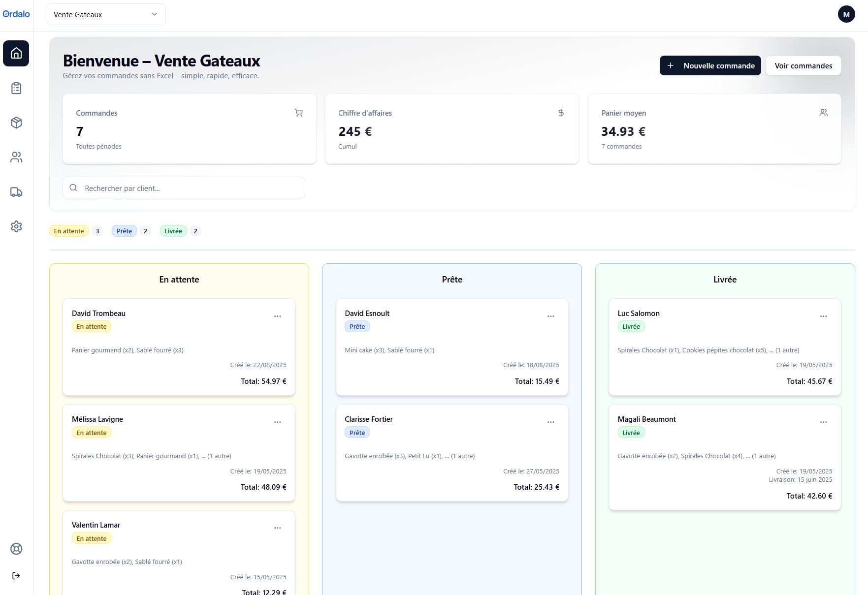Image resolution: width=868 pixels, height=595 pixels.
Task: Open the deliveries truck icon in sidebar
Action: tap(16, 192)
